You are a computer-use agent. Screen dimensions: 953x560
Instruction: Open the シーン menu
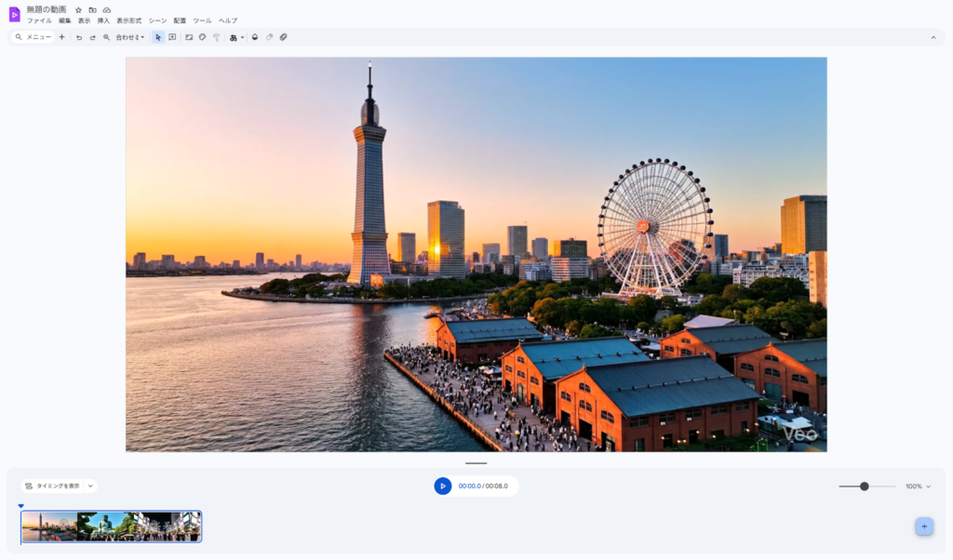(x=156, y=20)
